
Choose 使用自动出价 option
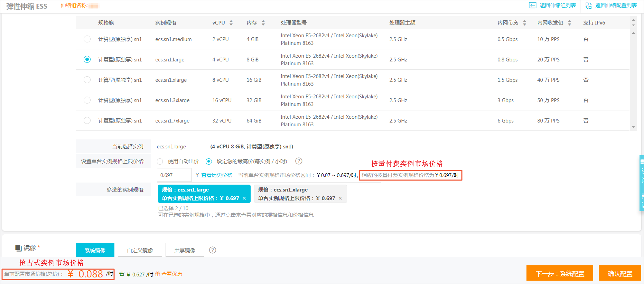(160, 161)
